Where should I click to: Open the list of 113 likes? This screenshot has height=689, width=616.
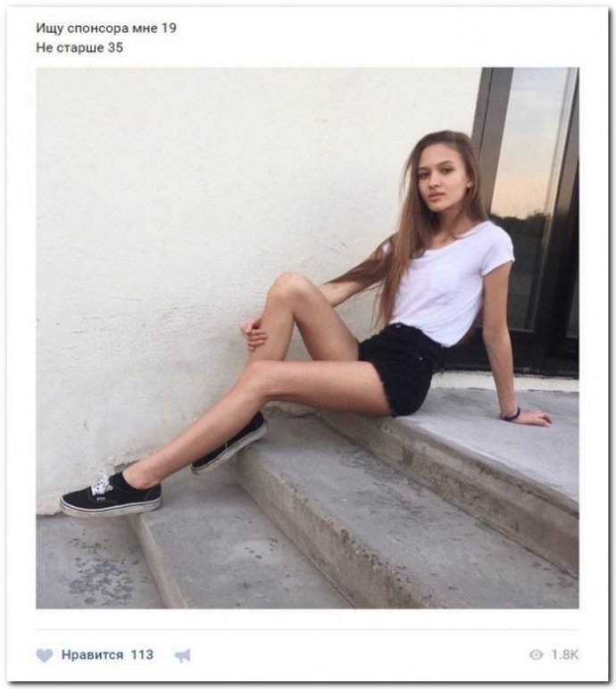[x=142, y=655]
